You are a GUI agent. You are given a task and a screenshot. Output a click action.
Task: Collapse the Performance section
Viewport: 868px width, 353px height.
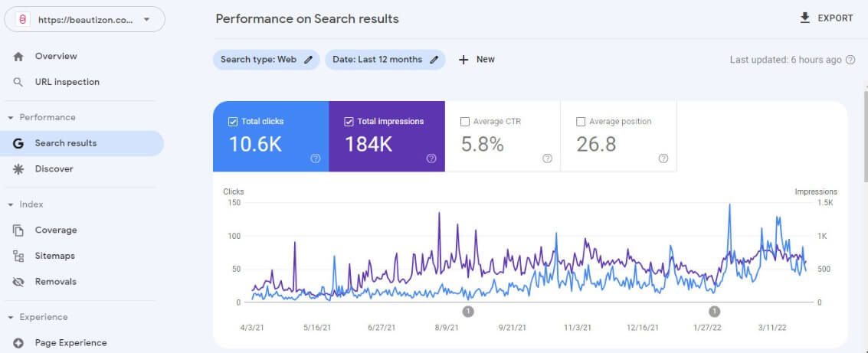tap(11, 118)
